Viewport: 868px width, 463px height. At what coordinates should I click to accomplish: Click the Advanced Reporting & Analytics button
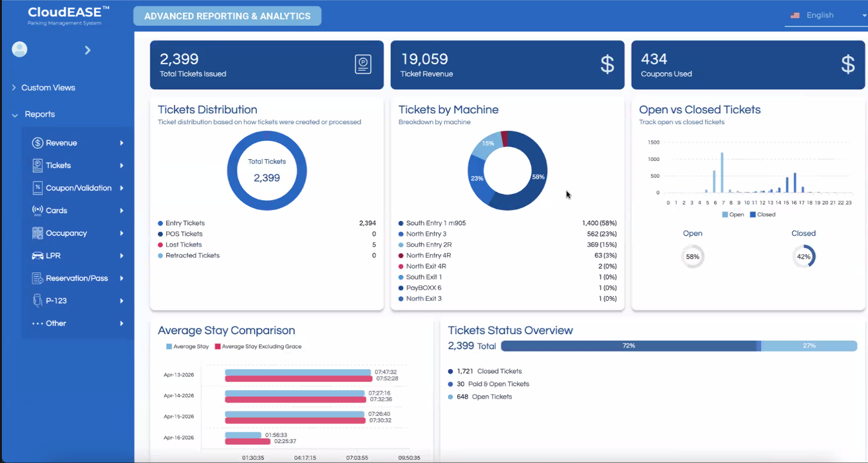[227, 16]
